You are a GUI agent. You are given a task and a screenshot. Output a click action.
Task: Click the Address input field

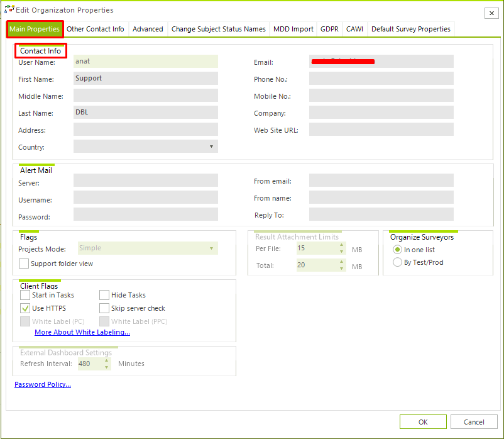pyautogui.click(x=146, y=130)
